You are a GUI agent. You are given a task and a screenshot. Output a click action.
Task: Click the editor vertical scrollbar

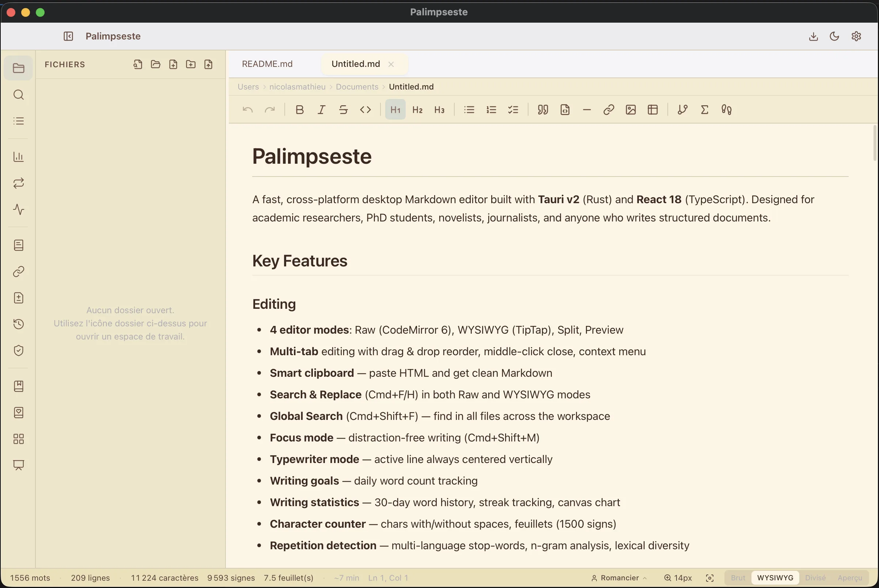coord(875,143)
